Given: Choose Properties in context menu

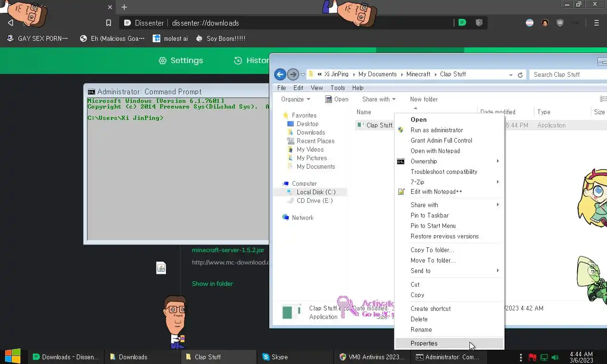Looking at the screenshot, I should [449, 343].
